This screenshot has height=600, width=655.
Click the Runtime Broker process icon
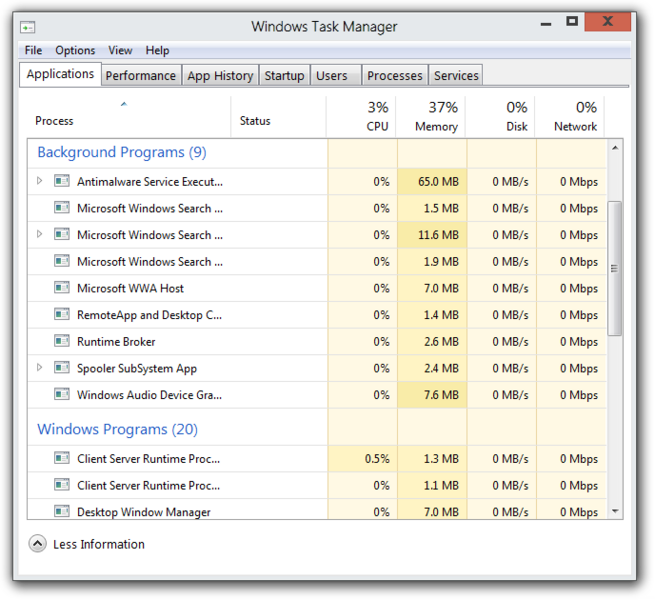pyautogui.click(x=62, y=342)
